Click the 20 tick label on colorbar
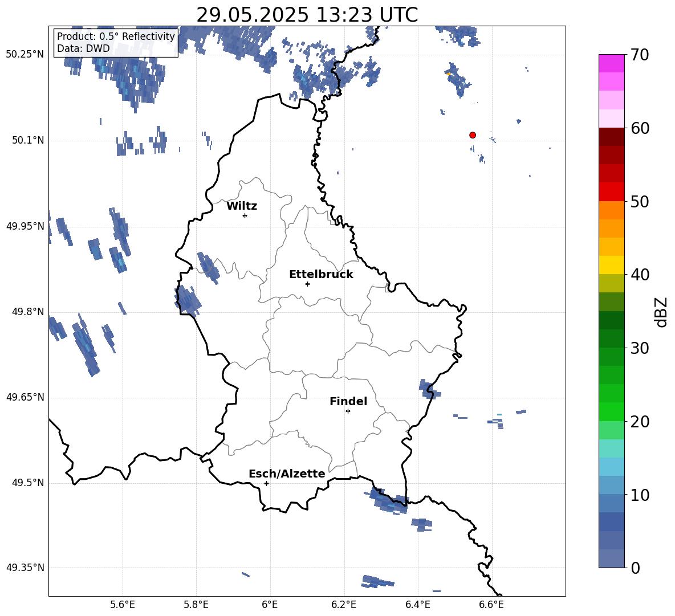The image size is (675, 616). [x=640, y=422]
